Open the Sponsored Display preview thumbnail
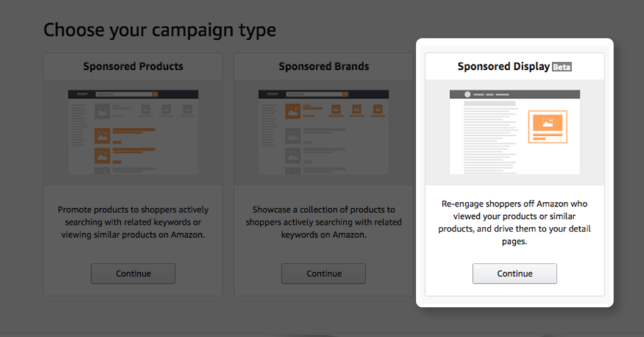 [514, 131]
